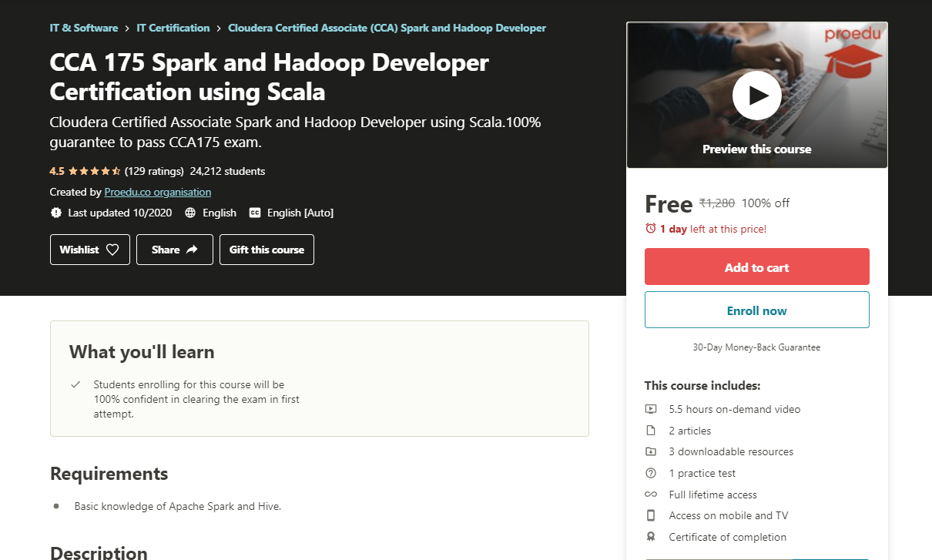Click '1 practice test' text

[702, 473]
